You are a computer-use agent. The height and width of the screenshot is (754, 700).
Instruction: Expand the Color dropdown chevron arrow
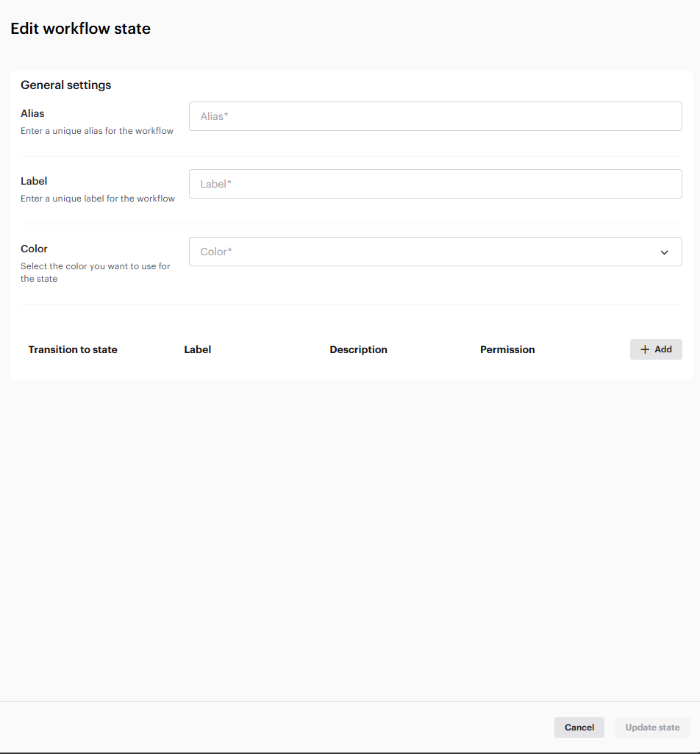(x=664, y=252)
